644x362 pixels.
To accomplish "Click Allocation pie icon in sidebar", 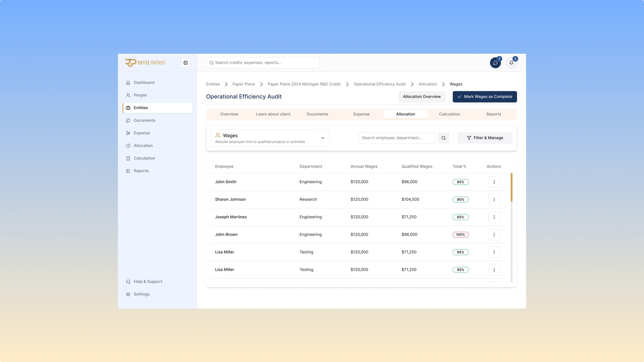I will 128,146.
